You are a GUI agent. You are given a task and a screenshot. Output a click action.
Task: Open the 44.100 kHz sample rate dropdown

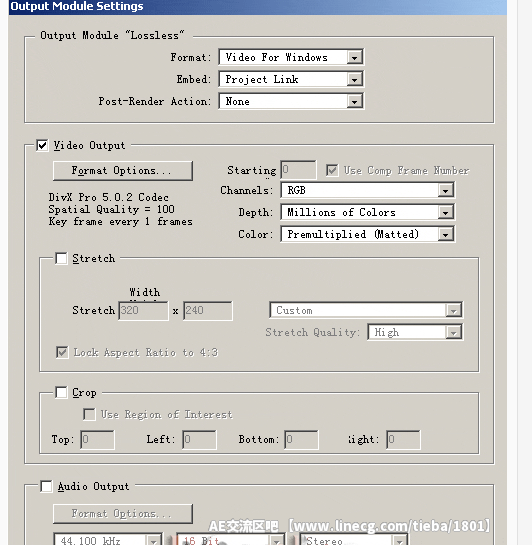(x=108, y=540)
